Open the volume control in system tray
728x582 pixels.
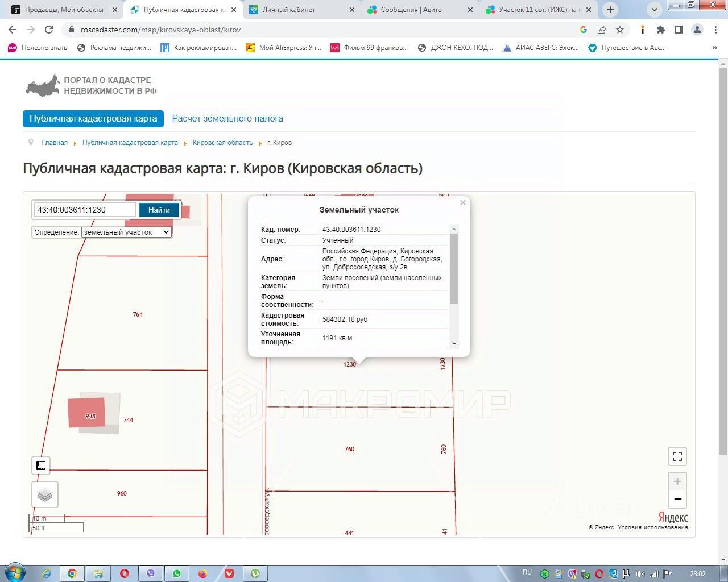640,573
